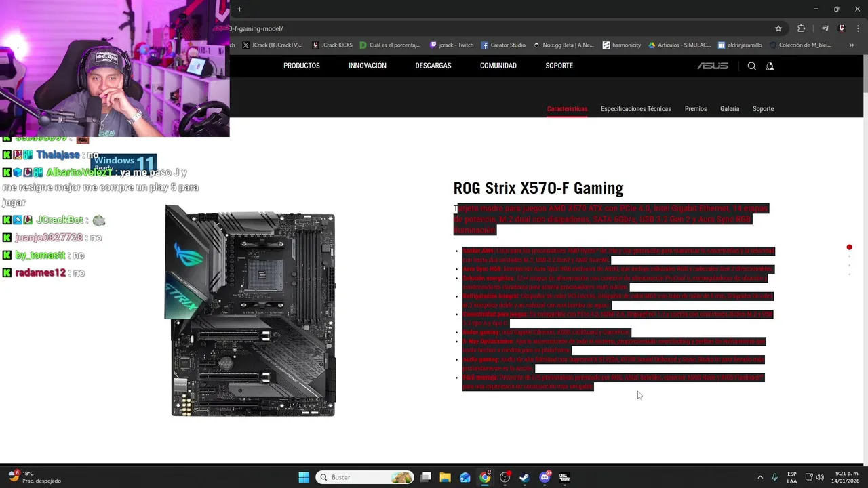Click the microphone tray icon
The image size is (868, 488).
(x=774, y=477)
